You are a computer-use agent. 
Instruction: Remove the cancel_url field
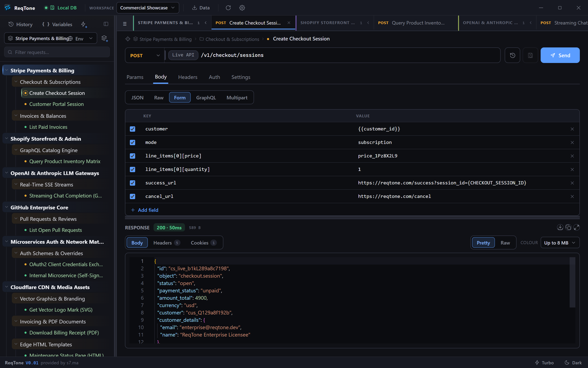coord(572,196)
